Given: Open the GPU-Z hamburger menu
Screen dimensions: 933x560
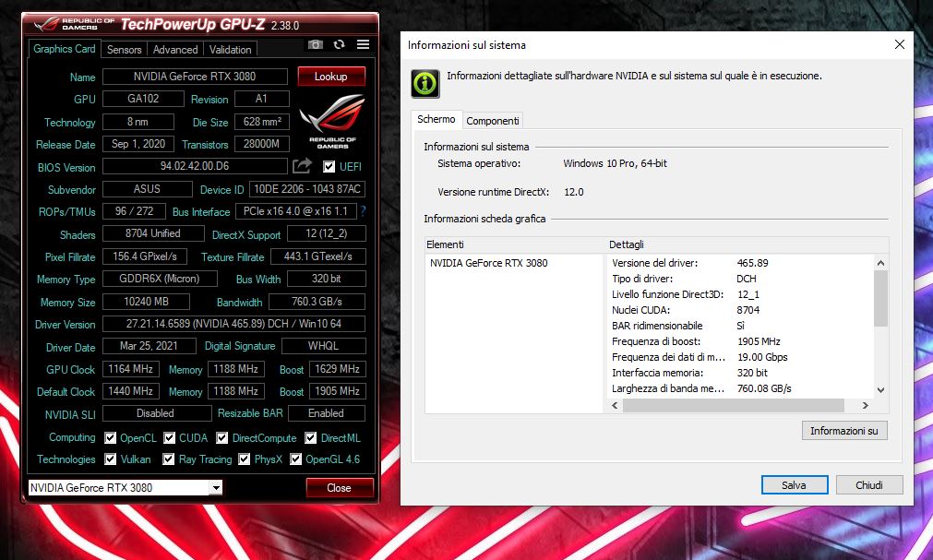Looking at the screenshot, I should pos(363,44).
